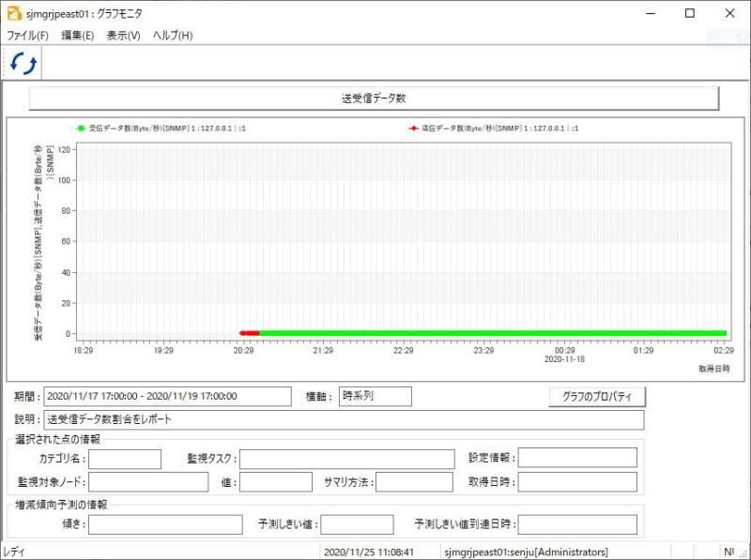751x560 pixels.
Task: Maximize the graph monitor window
Action: pos(690,13)
